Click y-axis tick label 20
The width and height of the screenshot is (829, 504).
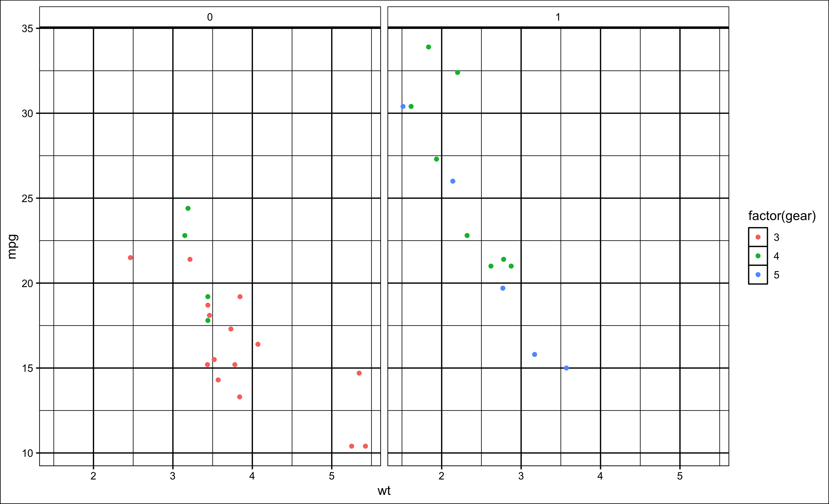click(28, 283)
